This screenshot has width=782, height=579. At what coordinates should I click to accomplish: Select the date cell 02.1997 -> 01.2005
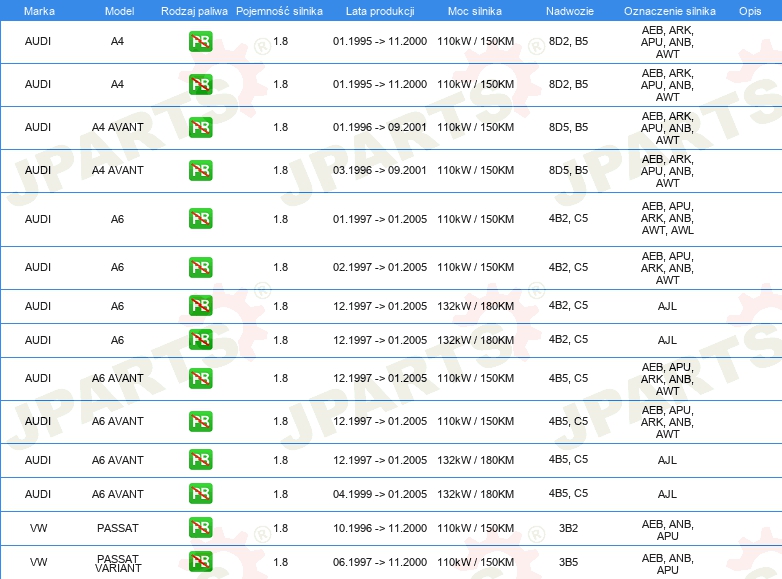pos(380,267)
